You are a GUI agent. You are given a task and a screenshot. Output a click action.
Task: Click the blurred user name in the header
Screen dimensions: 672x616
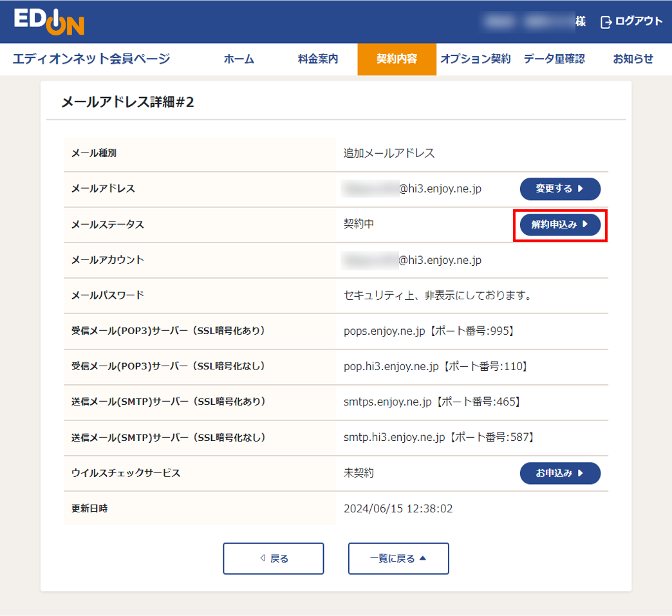point(528,22)
